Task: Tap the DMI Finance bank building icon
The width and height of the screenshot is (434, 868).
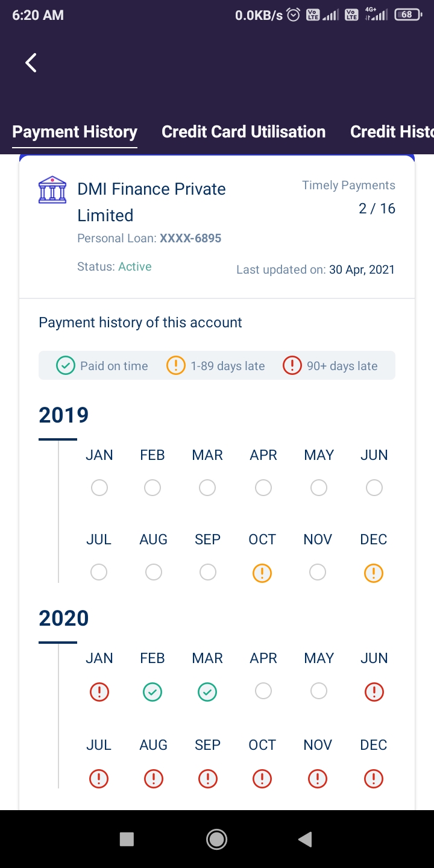Action: pyautogui.click(x=52, y=190)
